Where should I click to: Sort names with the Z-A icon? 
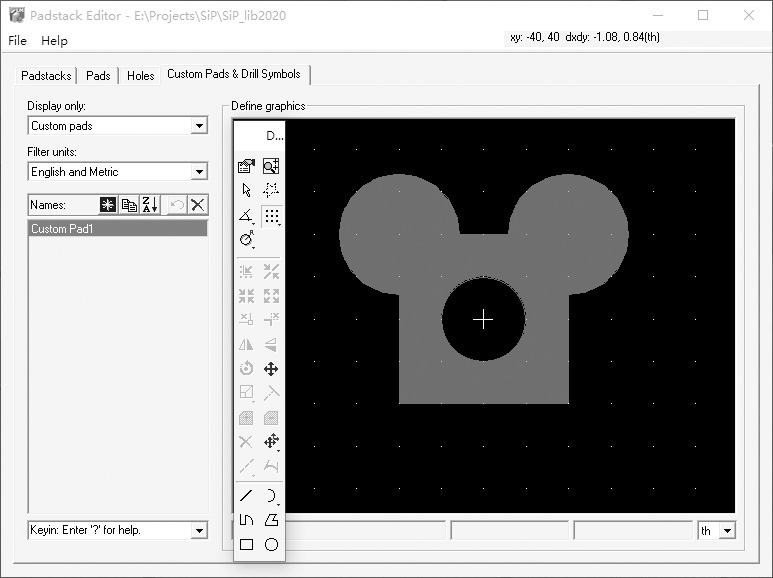(150, 204)
